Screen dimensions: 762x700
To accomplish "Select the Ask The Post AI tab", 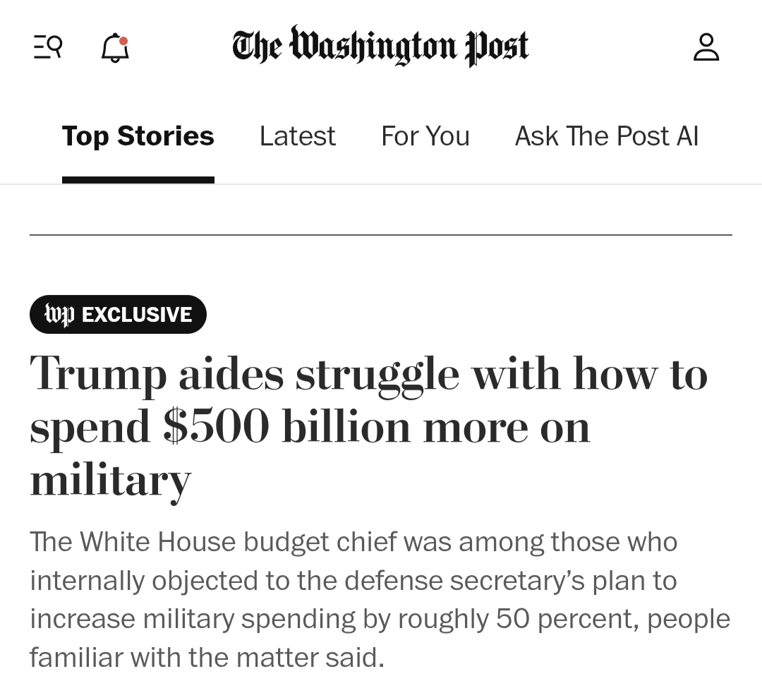I will tap(606, 136).
